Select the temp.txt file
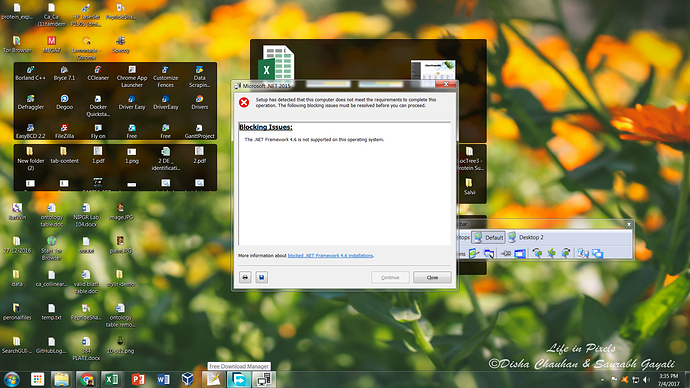This screenshot has height=388, width=690. [51, 312]
